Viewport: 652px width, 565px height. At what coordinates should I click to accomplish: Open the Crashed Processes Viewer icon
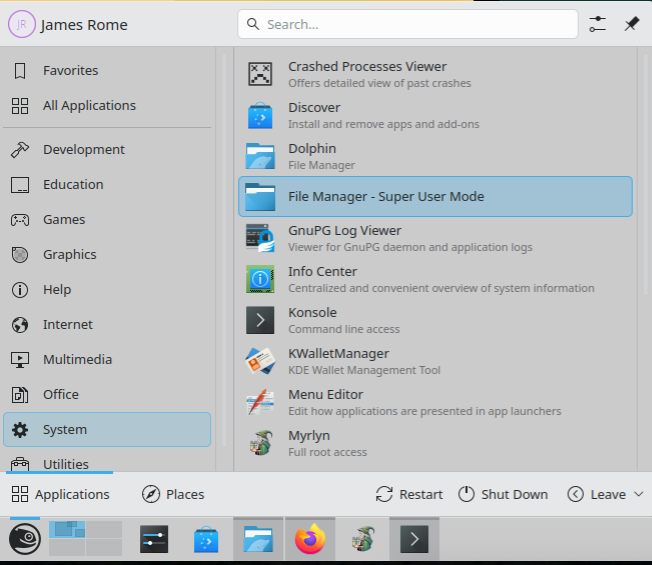pyautogui.click(x=260, y=74)
